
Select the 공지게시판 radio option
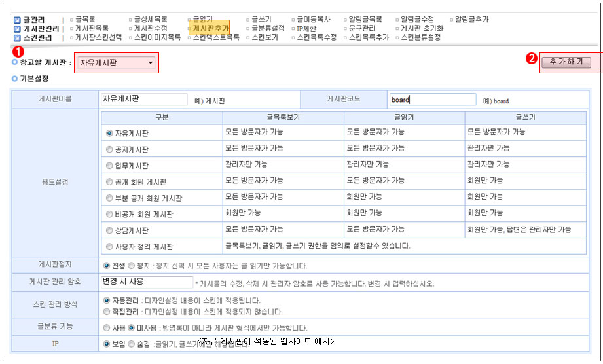pyautogui.click(x=109, y=149)
